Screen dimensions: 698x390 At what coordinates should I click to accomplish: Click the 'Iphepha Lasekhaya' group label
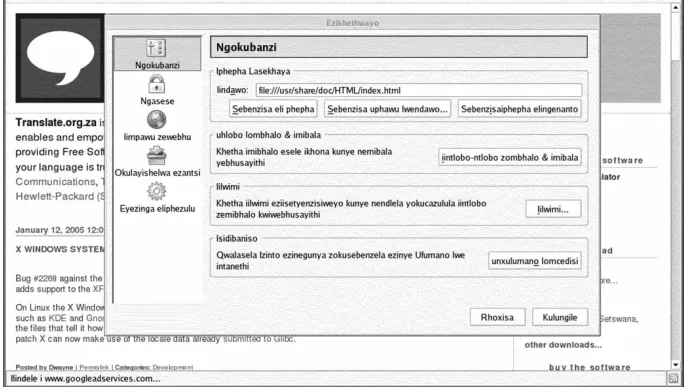coord(253,71)
